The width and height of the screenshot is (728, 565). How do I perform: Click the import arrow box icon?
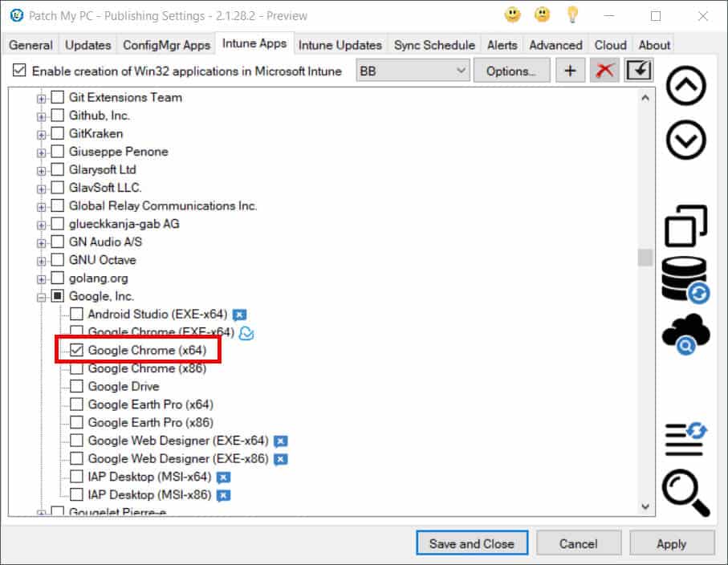click(639, 70)
